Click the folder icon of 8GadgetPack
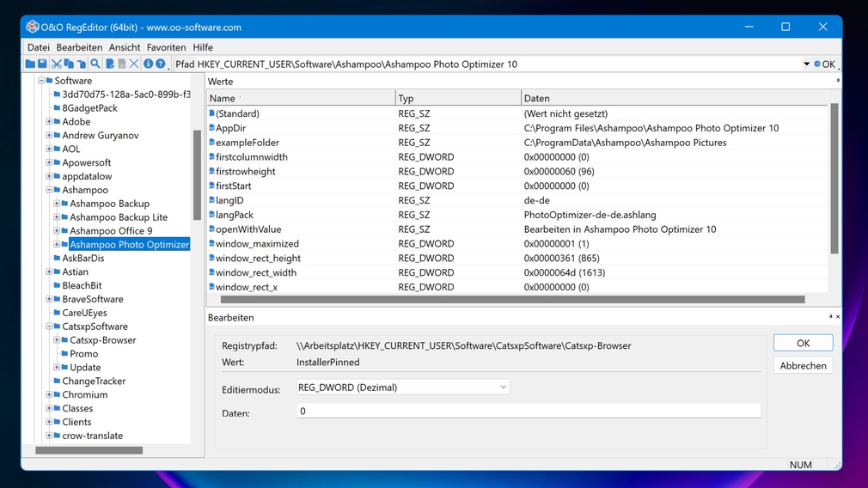 point(57,108)
